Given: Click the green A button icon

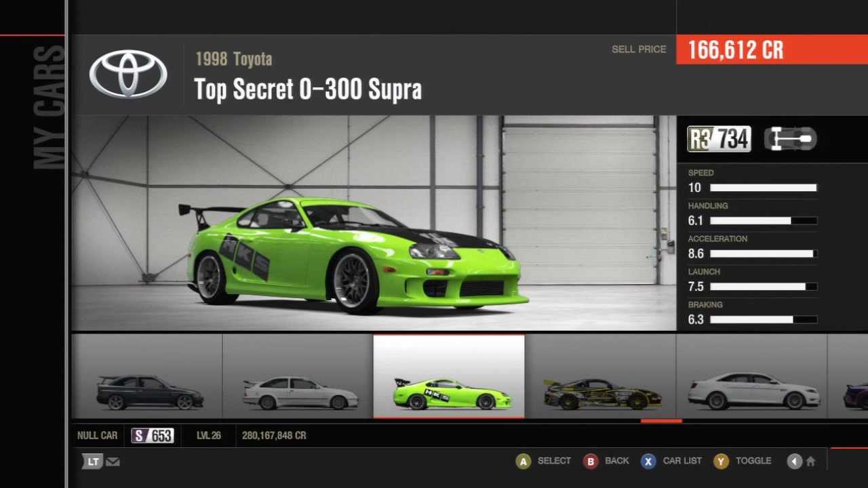Looking at the screenshot, I should pos(523,462).
